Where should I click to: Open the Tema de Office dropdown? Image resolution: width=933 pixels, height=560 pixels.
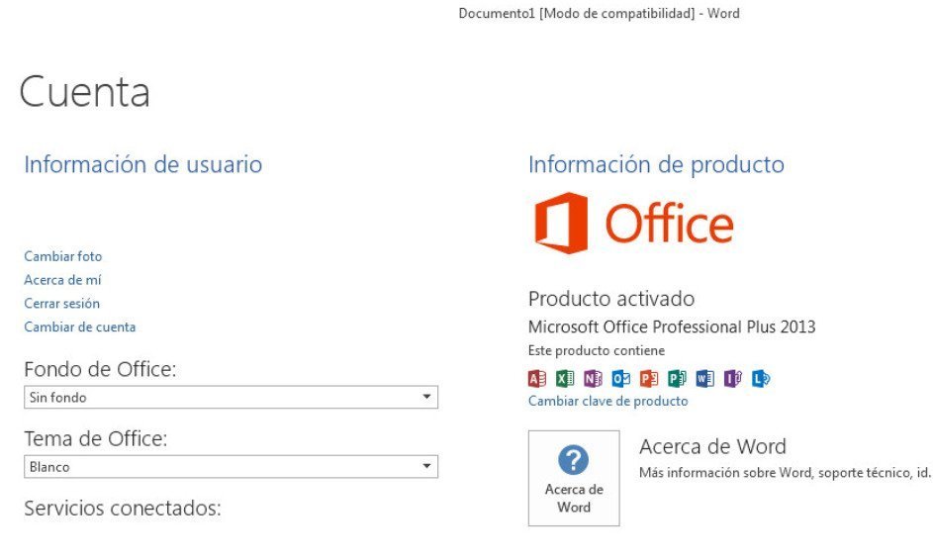[231, 467]
